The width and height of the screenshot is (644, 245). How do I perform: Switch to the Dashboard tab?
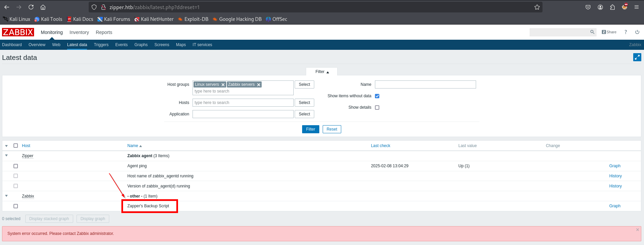click(12, 45)
